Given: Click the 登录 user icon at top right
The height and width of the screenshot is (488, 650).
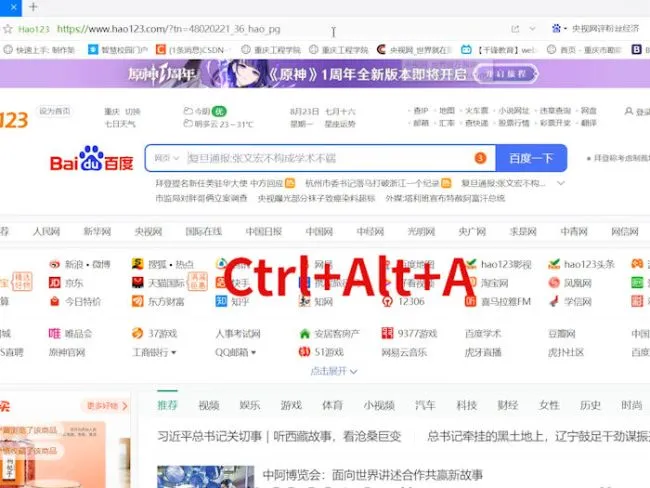Looking at the screenshot, I should click(x=628, y=111).
